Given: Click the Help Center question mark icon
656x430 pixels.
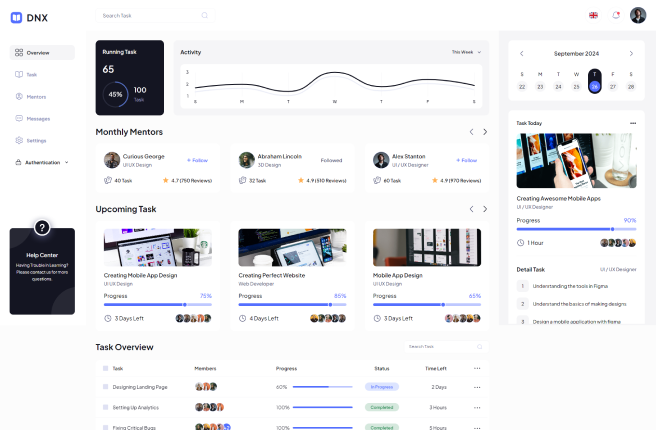Looking at the screenshot, I should (x=42, y=228).
